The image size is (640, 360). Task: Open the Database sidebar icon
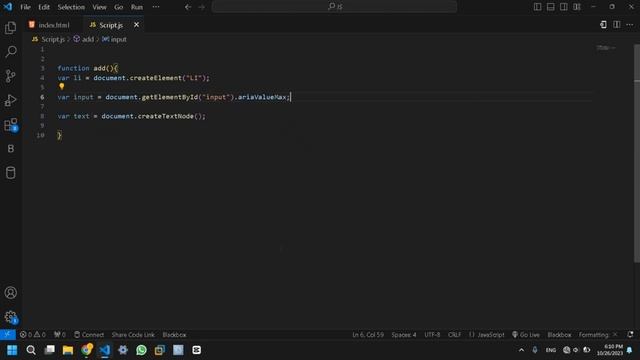point(11,173)
